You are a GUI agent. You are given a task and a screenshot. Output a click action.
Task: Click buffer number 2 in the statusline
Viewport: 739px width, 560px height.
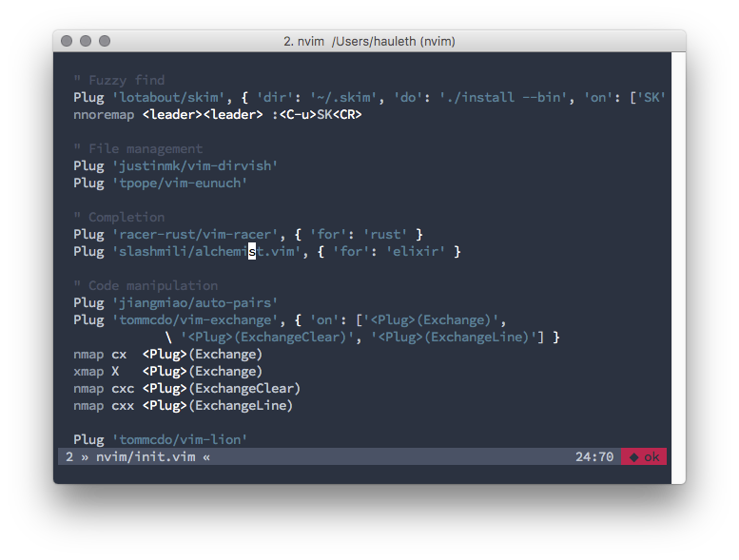click(x=69, y=457)
